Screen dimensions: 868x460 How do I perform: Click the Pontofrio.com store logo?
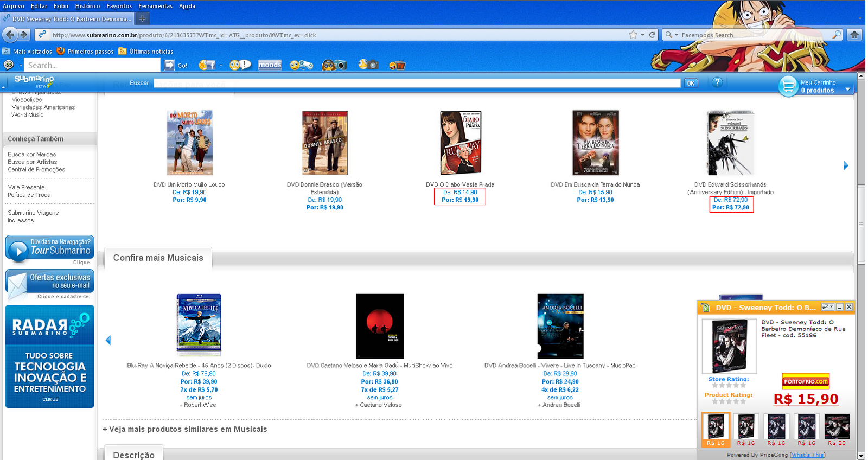click(806, 381)
